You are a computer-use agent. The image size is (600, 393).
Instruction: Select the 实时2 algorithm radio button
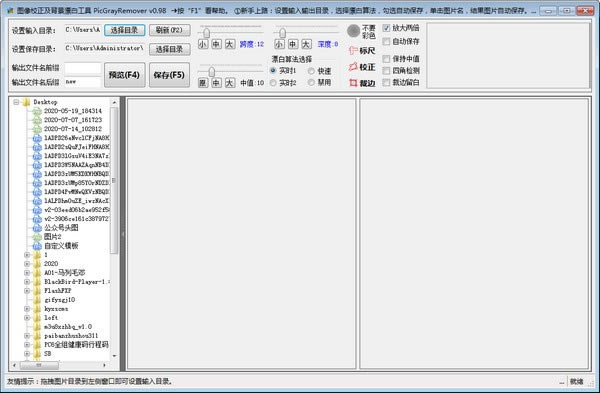click(x=273, y=83)
